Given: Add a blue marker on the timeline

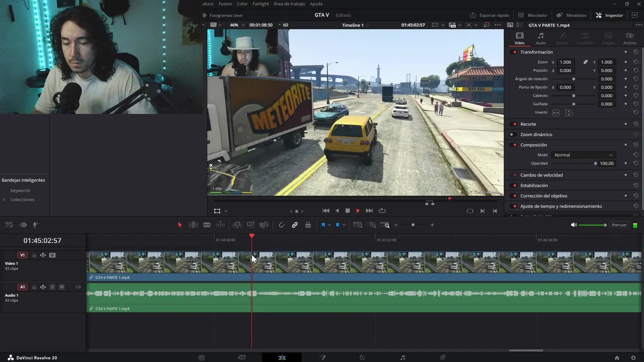Looking at the screenshot, I should pyautogui.click(x=338, y=225).
